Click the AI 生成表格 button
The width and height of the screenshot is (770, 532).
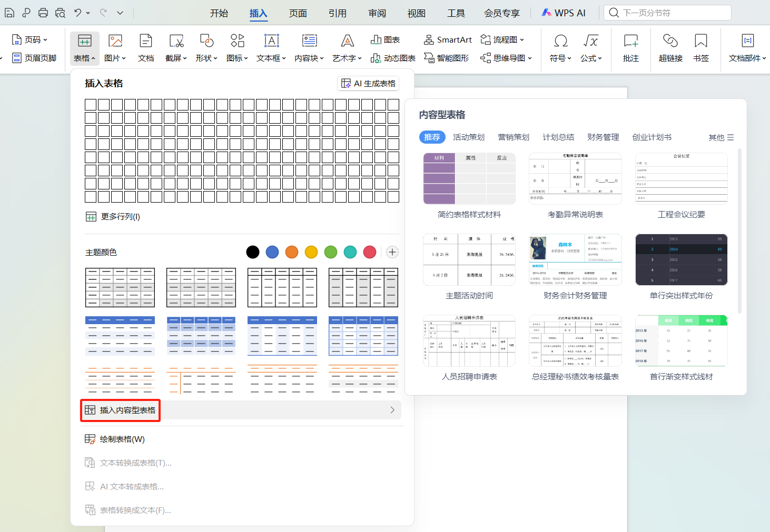368,83
